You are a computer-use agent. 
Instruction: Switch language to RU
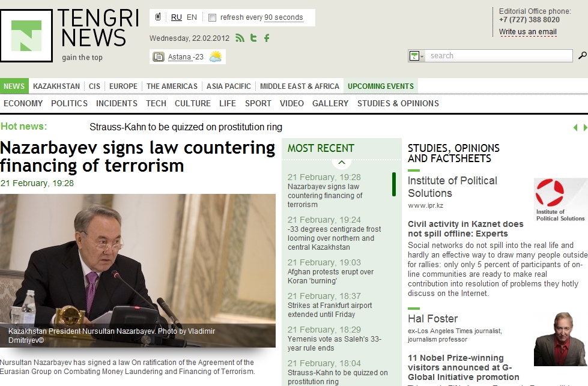(x=176, y=17)
